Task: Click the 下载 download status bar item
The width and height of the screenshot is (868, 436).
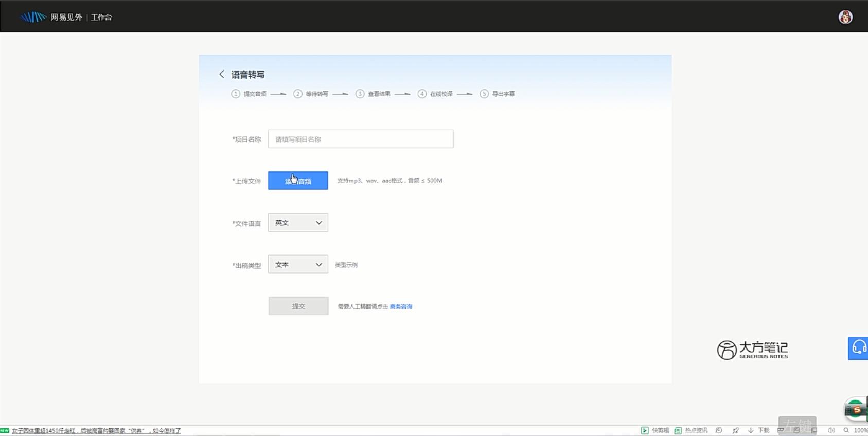Action: click(758, 430)
